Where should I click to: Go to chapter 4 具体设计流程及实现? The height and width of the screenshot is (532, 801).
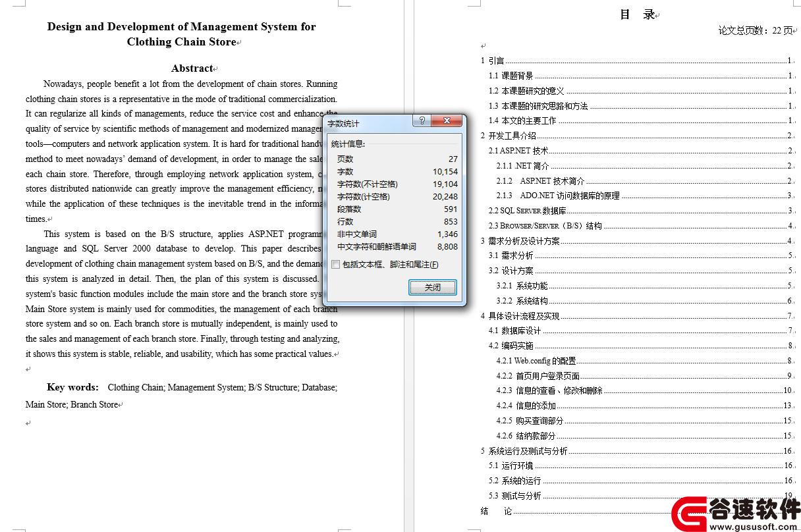637,316
